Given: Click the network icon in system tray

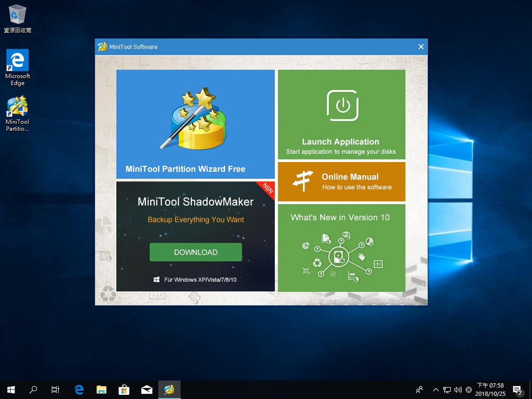Looking at the screenshot, I should (x=447, y=390).
